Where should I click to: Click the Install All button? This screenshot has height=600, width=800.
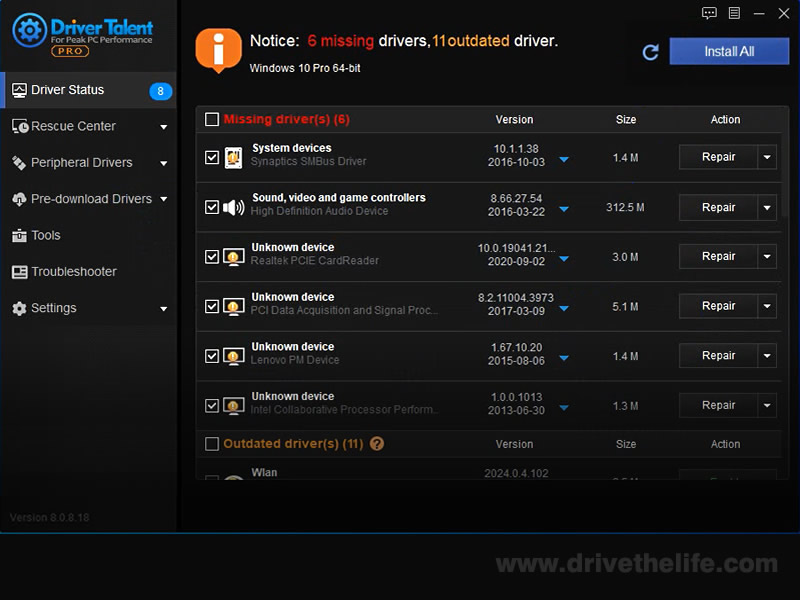click(729, 51)
